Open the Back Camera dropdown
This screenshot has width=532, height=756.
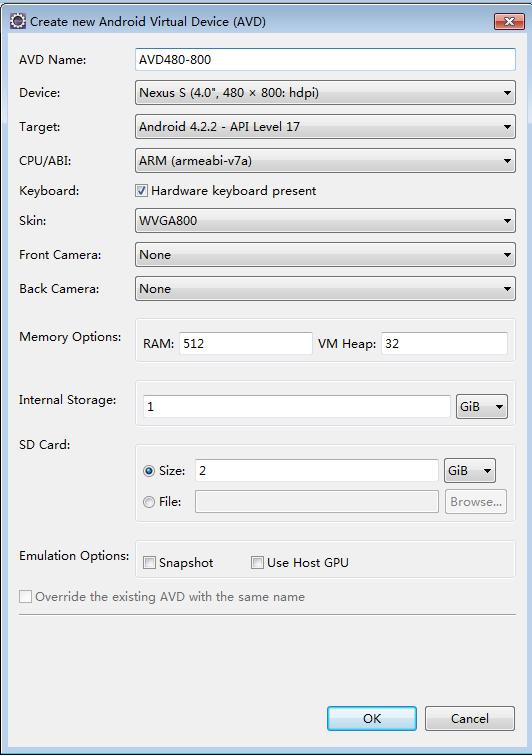tap(325, 289)
